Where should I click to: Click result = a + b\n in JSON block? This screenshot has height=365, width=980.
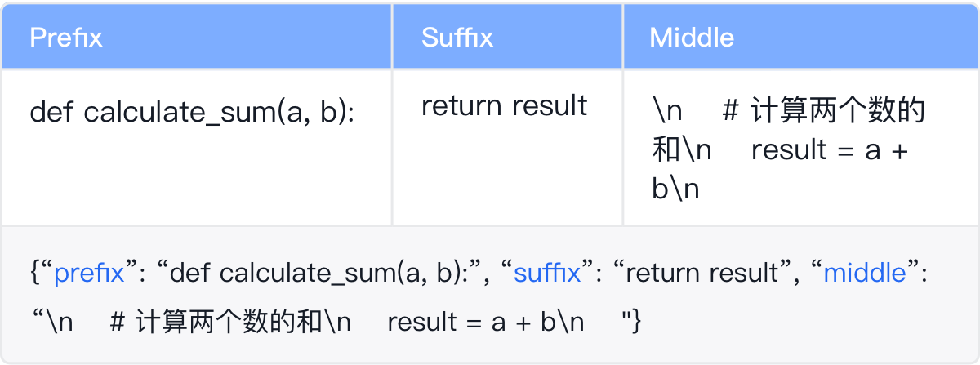tap(486, 322)
